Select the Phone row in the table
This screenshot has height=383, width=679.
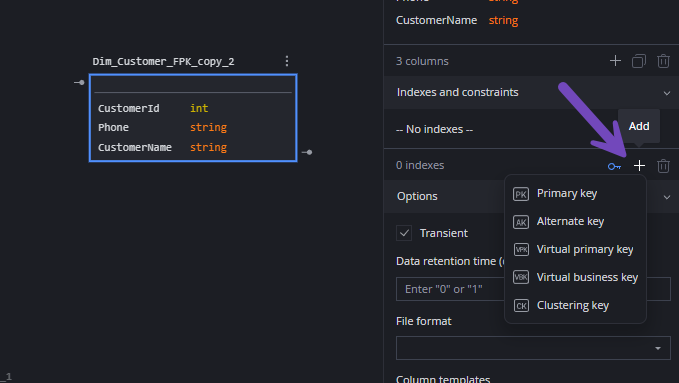(193, 127)
